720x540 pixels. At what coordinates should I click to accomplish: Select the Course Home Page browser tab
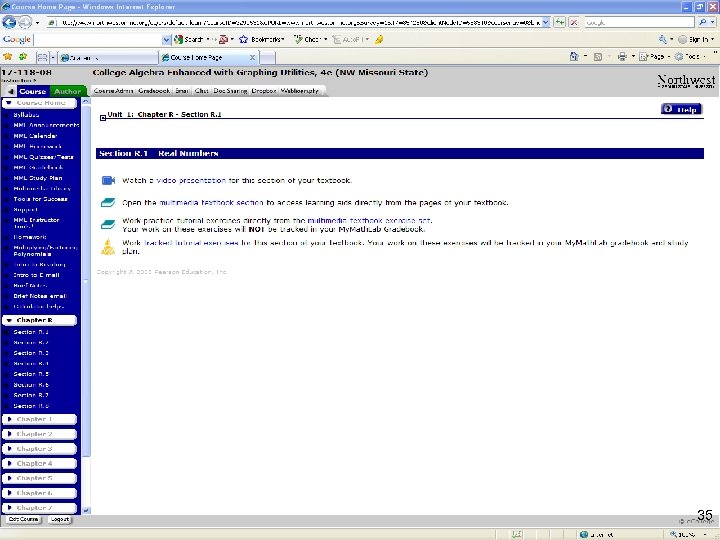pyautogui.click(x=209, y=57)
